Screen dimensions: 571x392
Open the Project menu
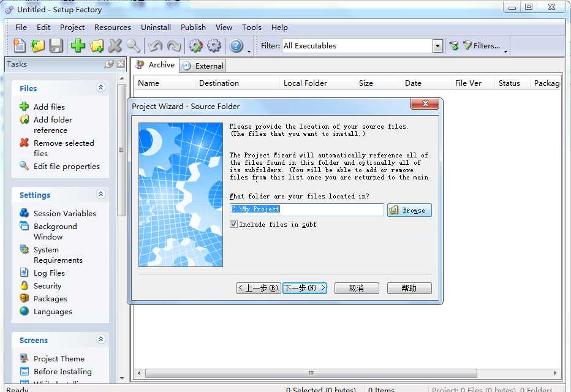72,28
